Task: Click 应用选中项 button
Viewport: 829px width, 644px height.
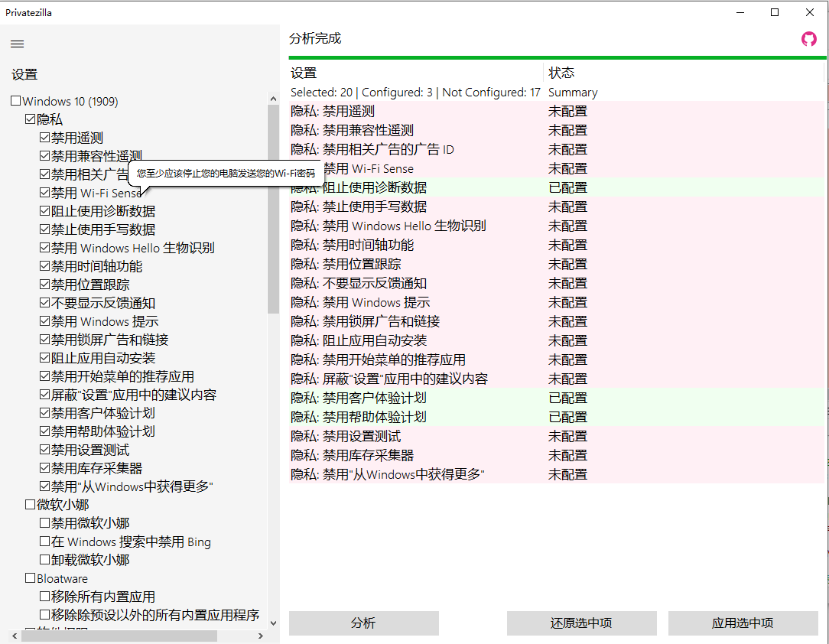Action: pos(743,623)
